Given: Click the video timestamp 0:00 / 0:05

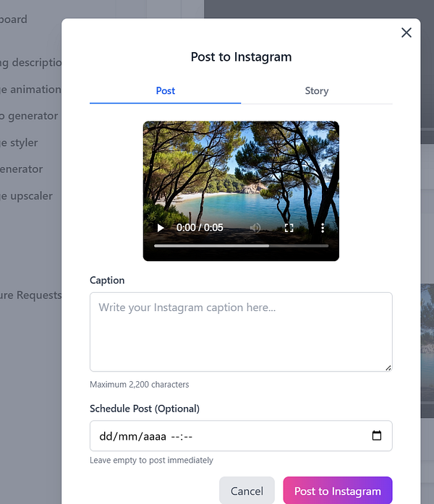Looking at the screenshot, I should pos(200,228).
